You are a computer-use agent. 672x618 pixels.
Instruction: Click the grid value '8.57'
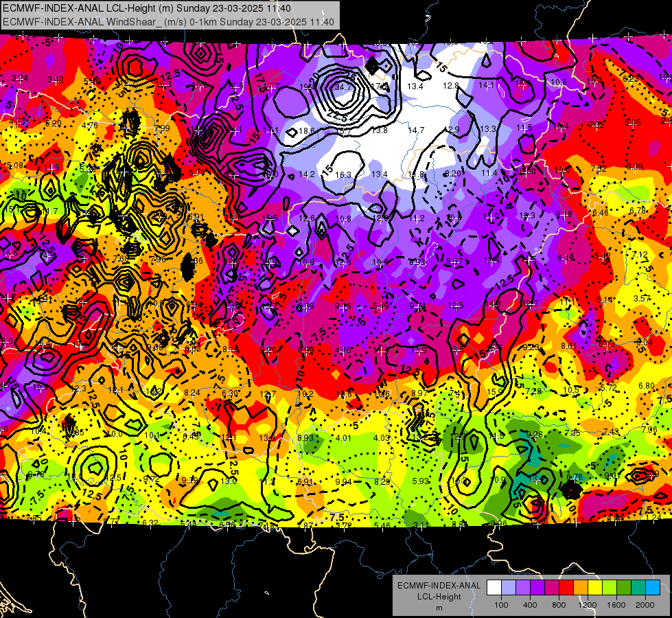(454, 261)
